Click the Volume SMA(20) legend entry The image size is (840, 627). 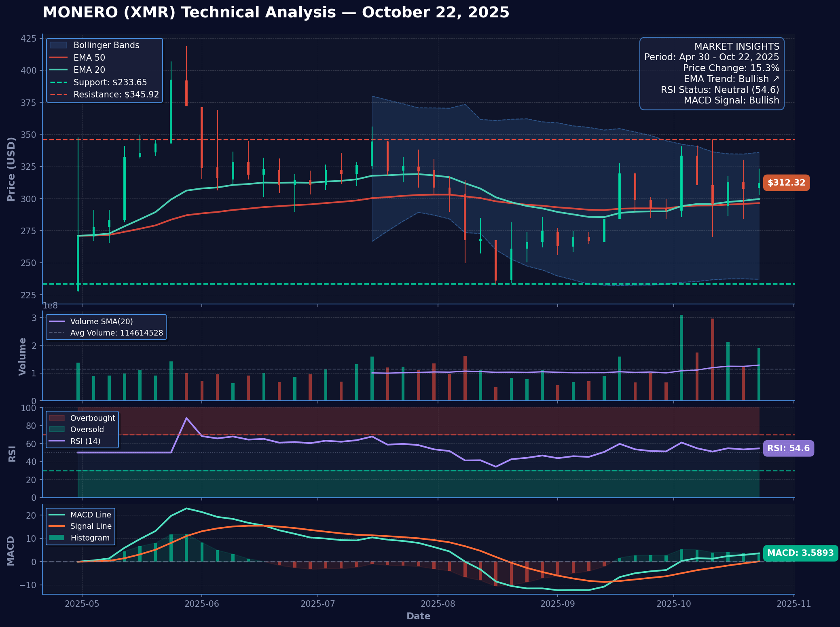(101, 322)
